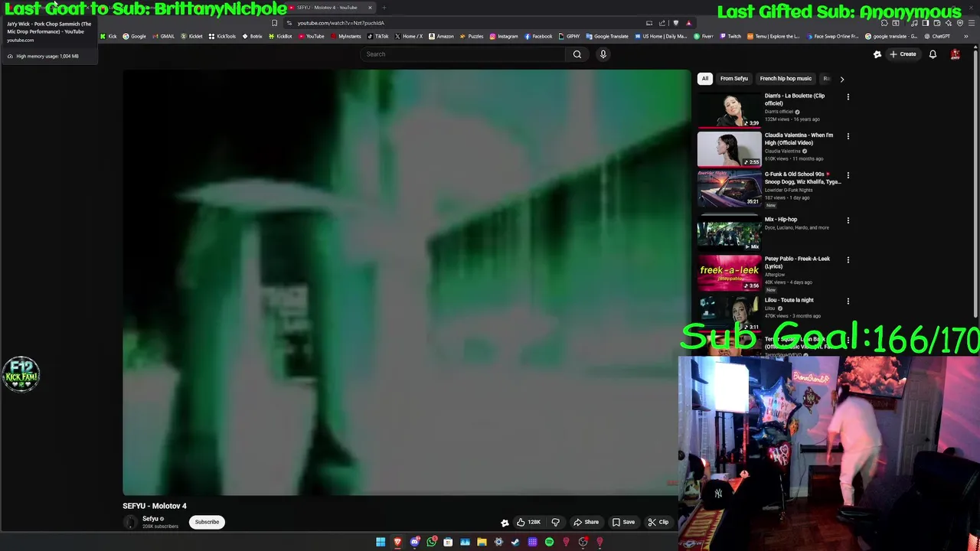980x551 pixels.
Task: Open the Google Translate bookmark
Action: (x=607, y=36)
